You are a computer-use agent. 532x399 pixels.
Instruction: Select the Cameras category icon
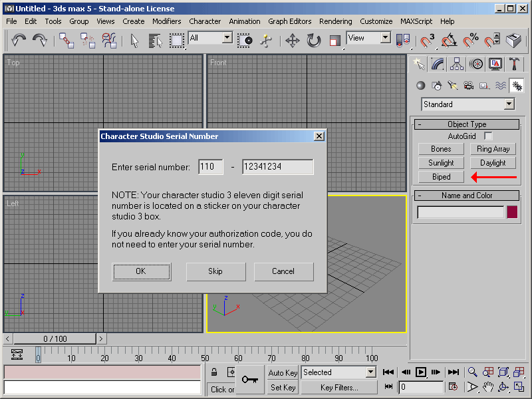[469, 86]
